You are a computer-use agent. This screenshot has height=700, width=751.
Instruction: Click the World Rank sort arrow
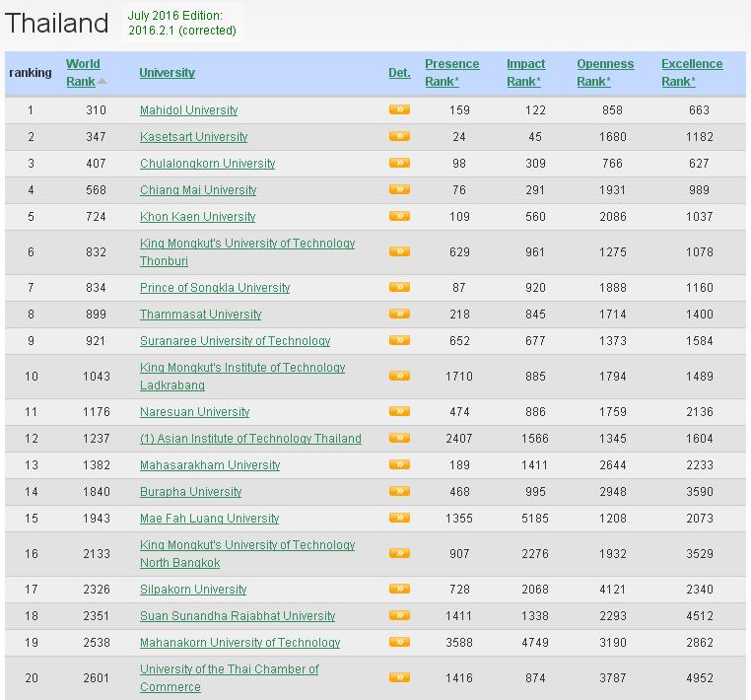click(102, 81)
